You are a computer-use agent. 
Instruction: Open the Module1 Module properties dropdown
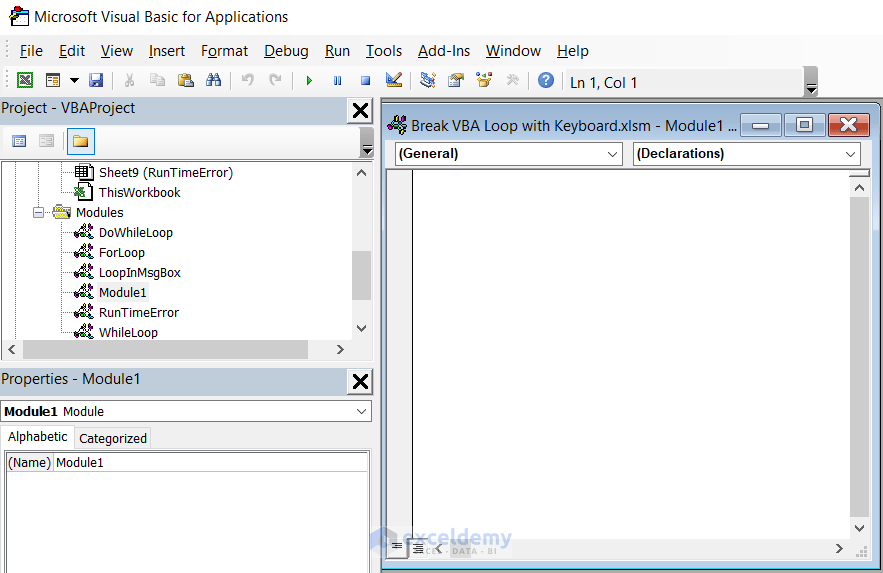pos(186,411)
